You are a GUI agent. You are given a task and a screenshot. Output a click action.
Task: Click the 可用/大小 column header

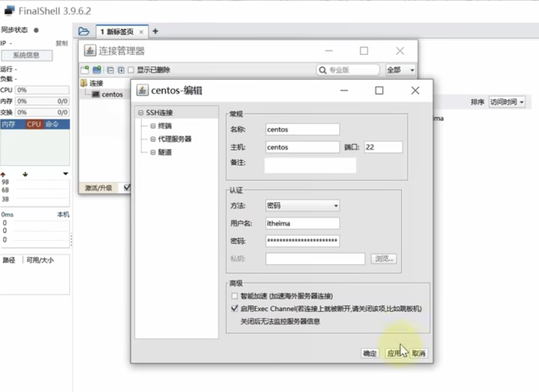point(40,260)
